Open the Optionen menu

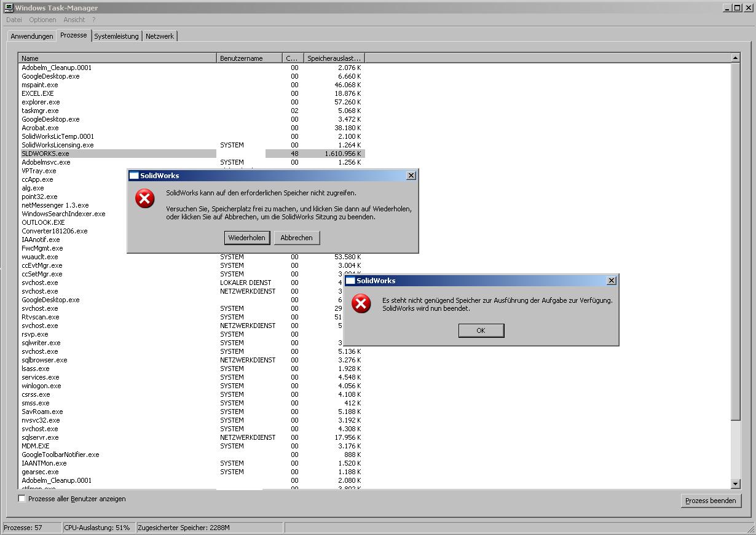(x=42, y=20)
